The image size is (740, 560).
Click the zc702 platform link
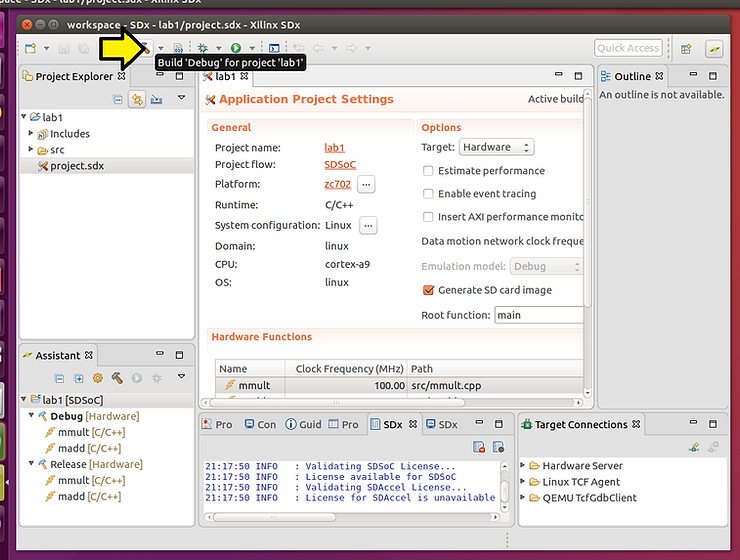(337, 184)
